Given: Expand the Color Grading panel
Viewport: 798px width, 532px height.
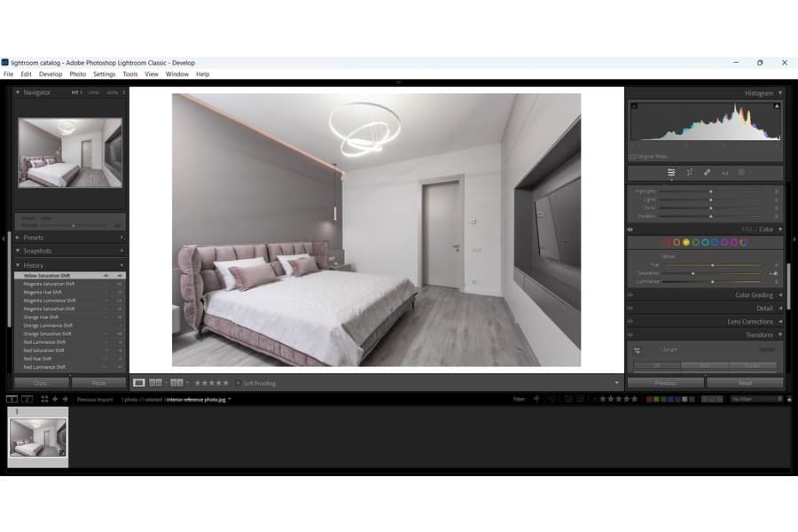Looking at the screenshot, I should [x=780, y=294].
